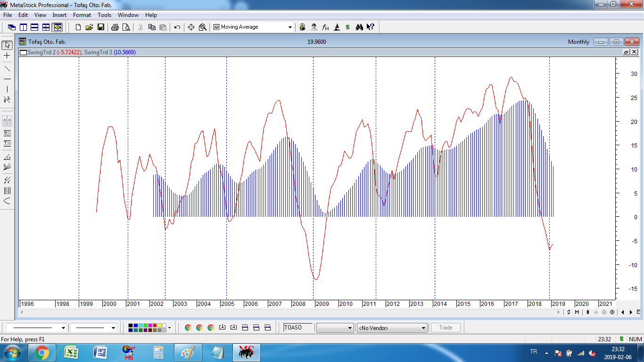This screenshot has width=644, height=362.
Task: Print the chart with the printer icon
Action: click(115, 27)
